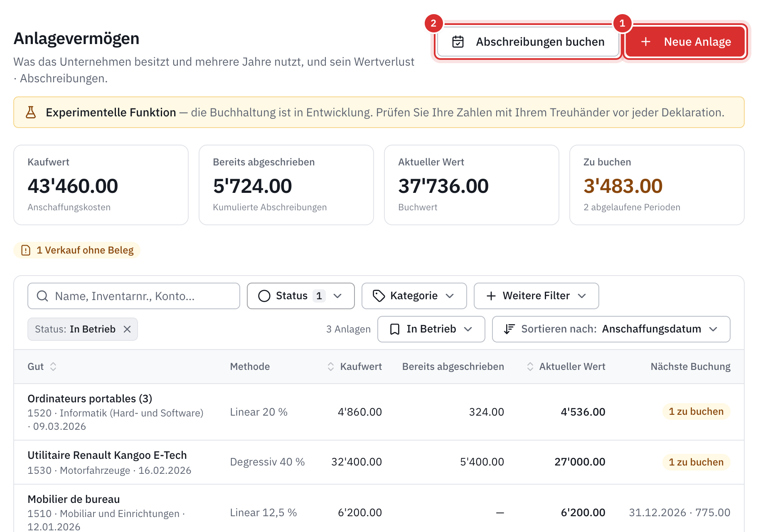
Task: Click the Zu buchen 3'483.00 card
Action: [x=657, y=185]
